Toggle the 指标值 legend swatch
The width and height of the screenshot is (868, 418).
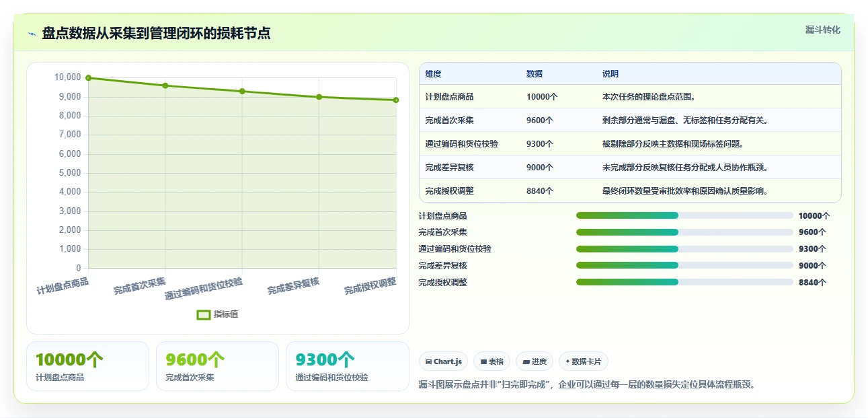tap(204, 314)
